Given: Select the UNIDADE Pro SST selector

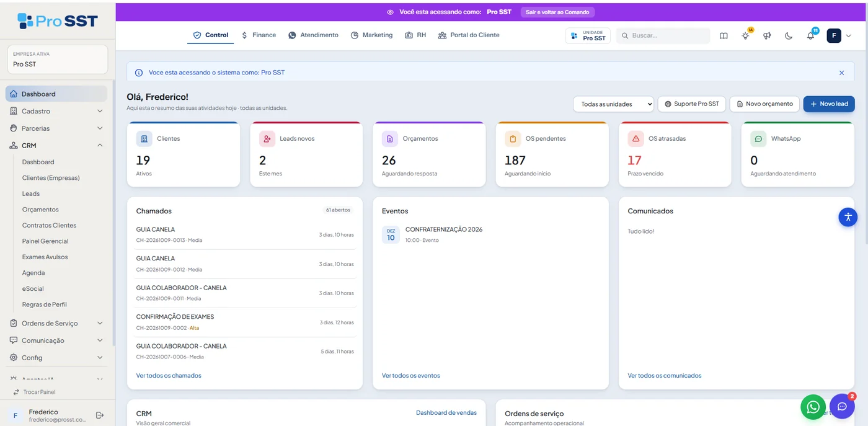Looking at the screenshot, I should [588, 36].
